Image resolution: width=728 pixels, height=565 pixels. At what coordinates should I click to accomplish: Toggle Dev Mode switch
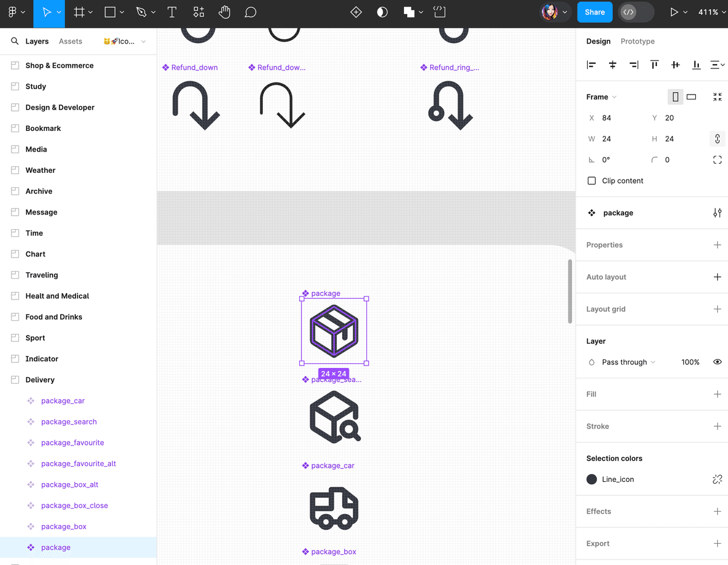(x=636, y=12)
